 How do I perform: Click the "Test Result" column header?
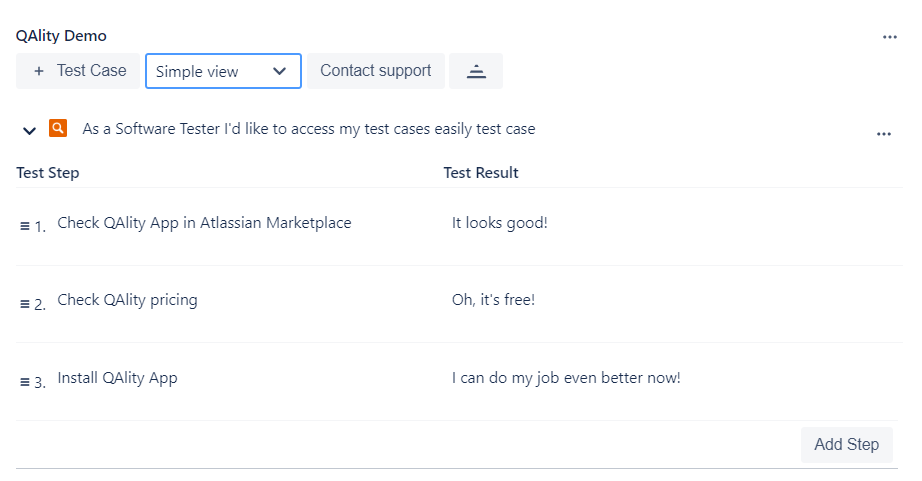coord(481,173)
